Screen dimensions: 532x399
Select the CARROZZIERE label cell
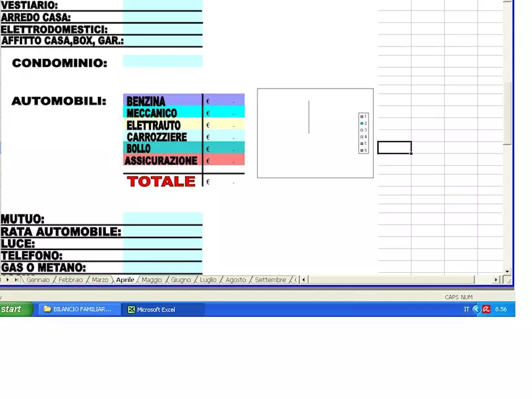pyautogui.click(x=163, y=135)
